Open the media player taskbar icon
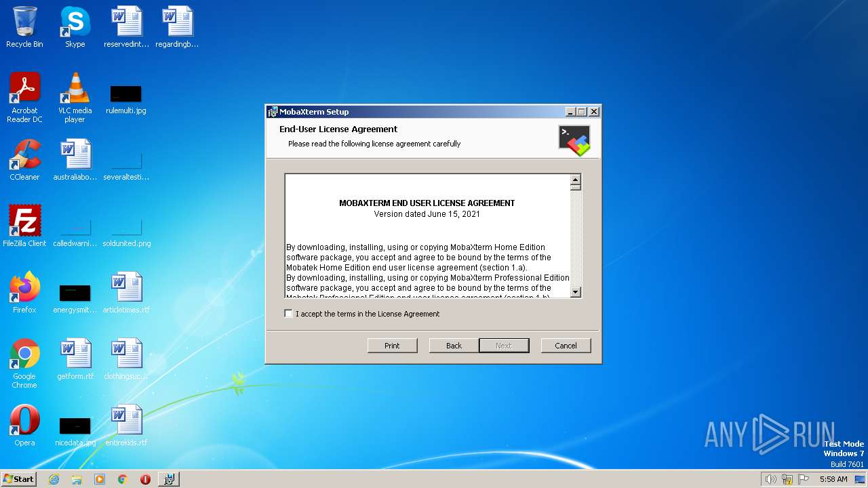Screen dimensions: 868x488 (100, 479)
